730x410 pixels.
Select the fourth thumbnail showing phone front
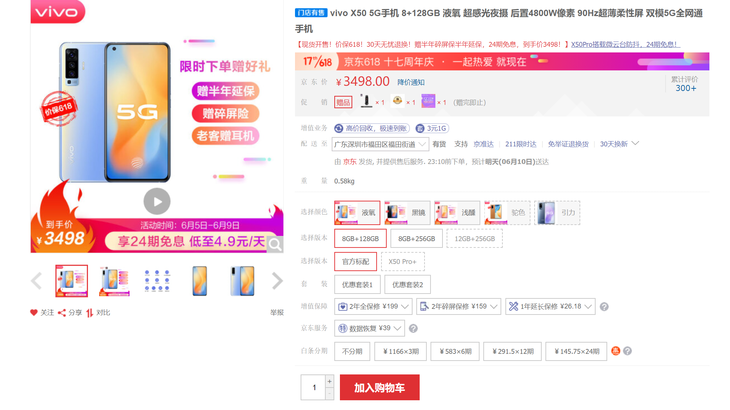point(200,281)
